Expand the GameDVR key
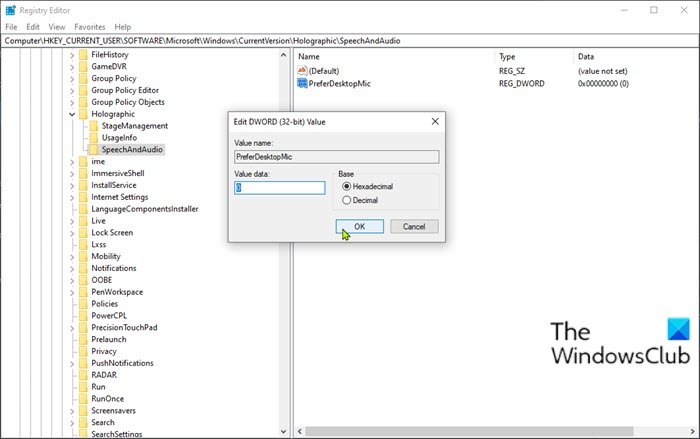 click(72, 67)
